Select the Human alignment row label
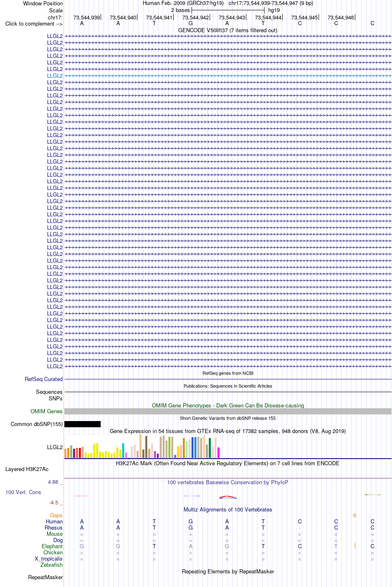The height and width of the screenshot is (587, 392). point(54,521)
